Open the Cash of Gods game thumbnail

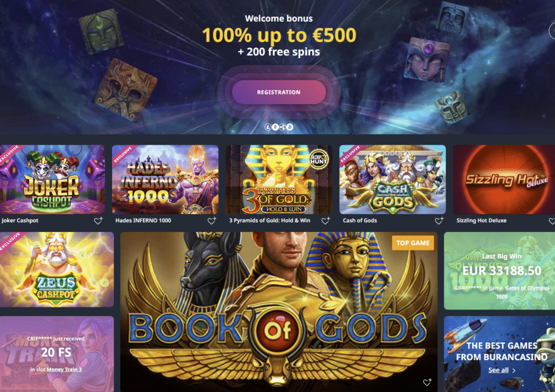pyautogui.click(x=392, y=179)
